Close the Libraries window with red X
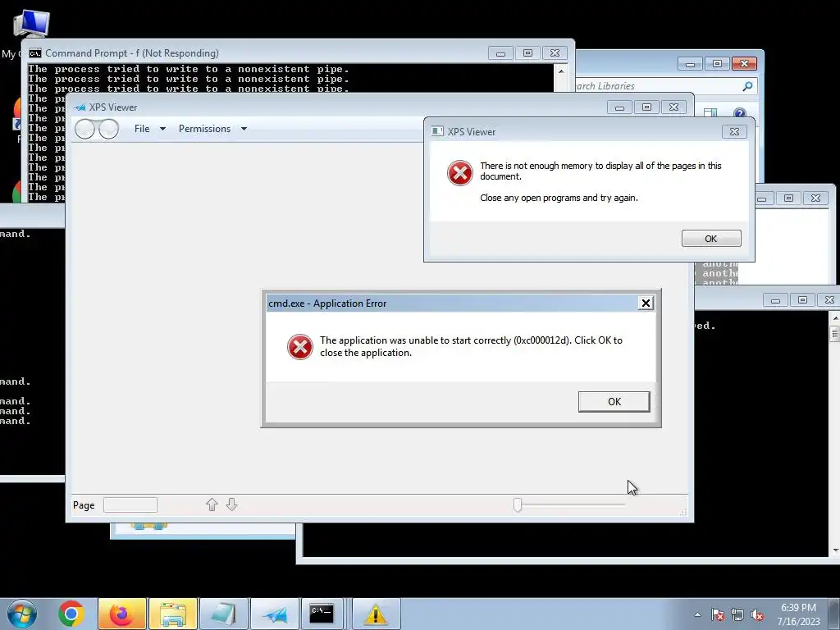 pyautogui.click(x=744, y=64)
